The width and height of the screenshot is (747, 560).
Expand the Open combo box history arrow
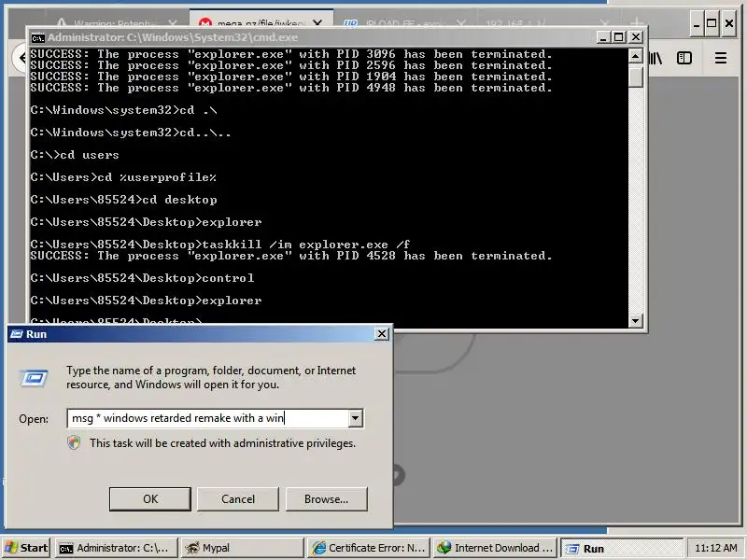355,418
